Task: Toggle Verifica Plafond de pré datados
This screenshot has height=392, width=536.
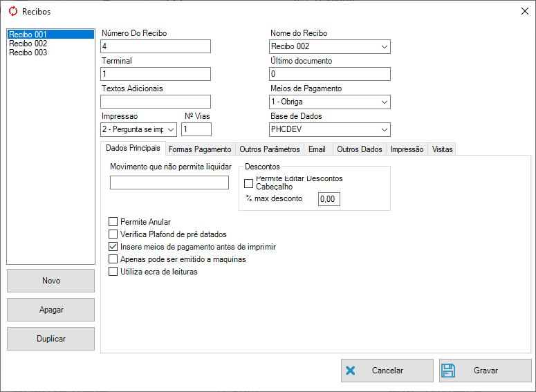Action: pyautogui.click(x=113, y=234)
